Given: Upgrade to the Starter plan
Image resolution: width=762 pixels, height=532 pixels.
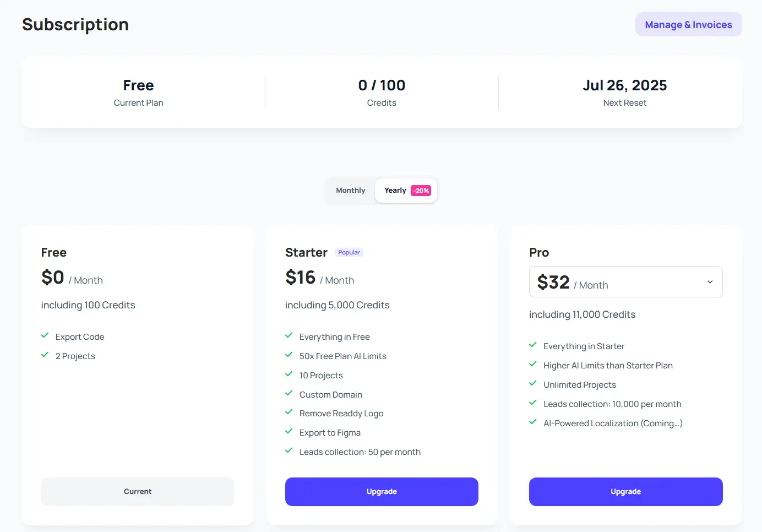Looking at the screenshot, I should pyautogui.click(x=382, y=492).
